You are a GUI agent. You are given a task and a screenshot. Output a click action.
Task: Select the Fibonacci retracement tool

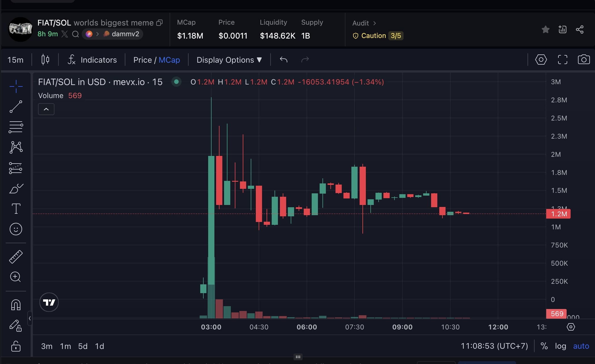click(16, 127)
